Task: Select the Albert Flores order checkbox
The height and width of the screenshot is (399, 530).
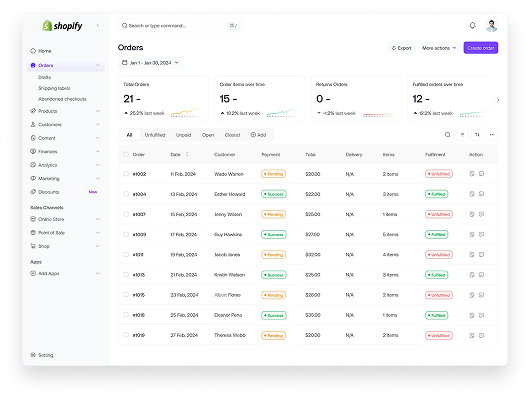Action: pos(126,295)
